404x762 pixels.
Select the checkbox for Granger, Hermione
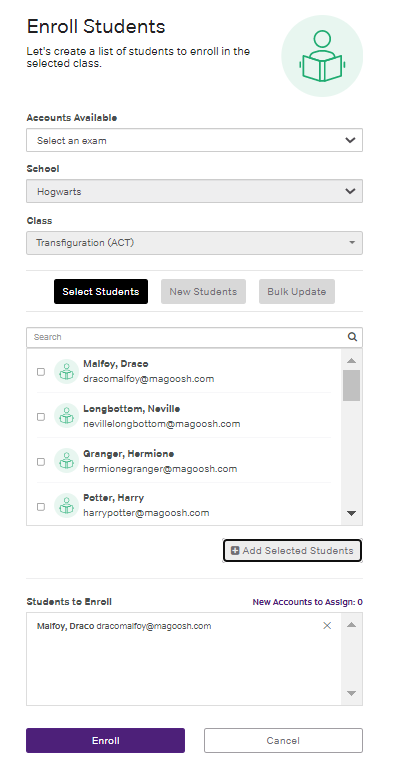pos(41,461)
